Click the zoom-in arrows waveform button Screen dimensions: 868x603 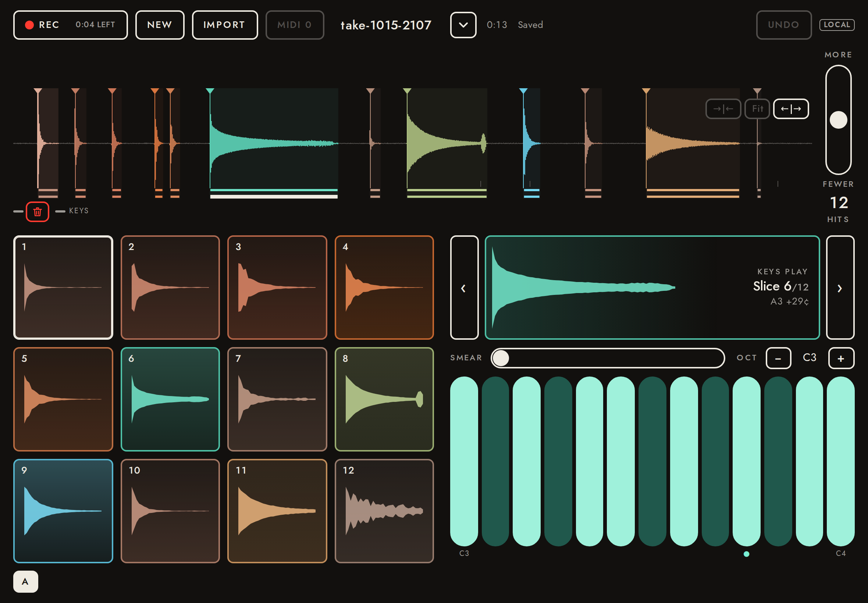click(723, 109)
